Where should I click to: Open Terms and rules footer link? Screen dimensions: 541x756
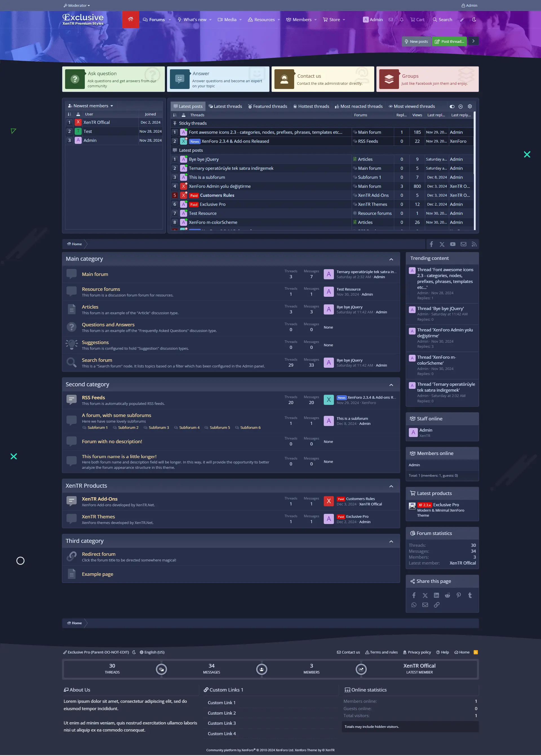(x=381, y=652)
